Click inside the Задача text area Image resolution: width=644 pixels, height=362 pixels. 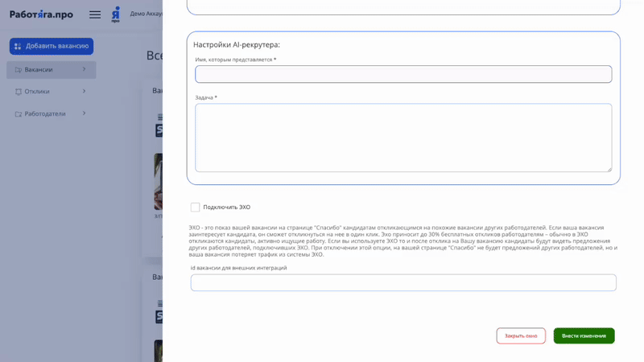pos(403,137)
